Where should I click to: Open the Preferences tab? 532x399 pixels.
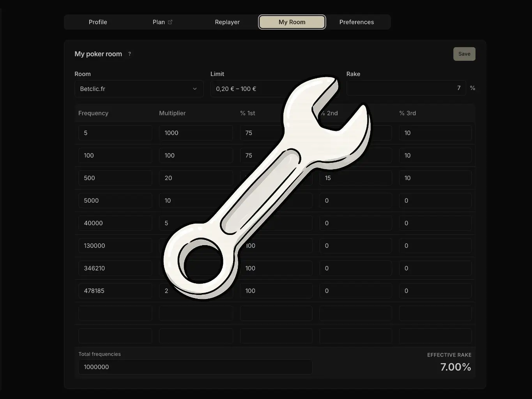click(x=356, y=22)
